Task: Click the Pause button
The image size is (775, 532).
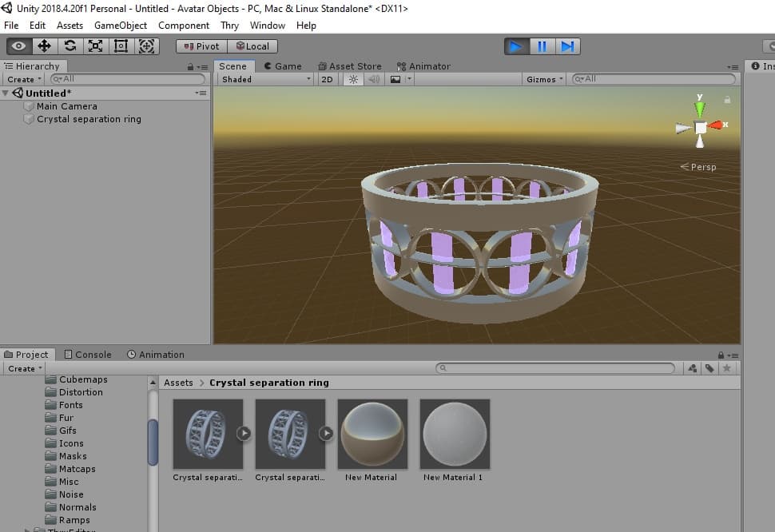Action: point(542,46)
